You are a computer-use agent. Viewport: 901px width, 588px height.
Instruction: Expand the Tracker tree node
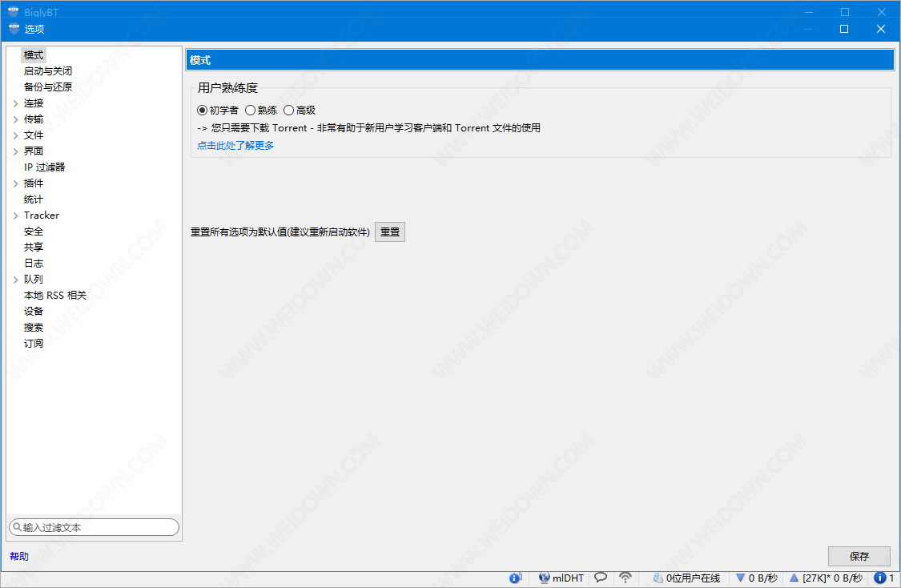15,215
